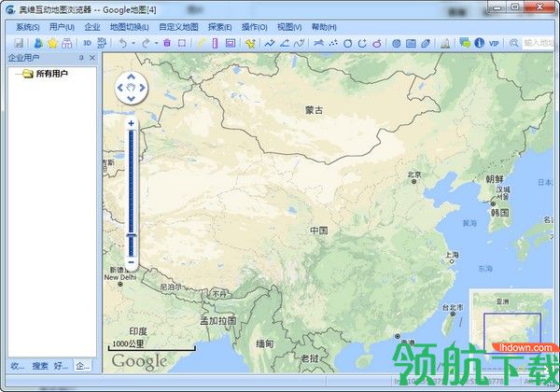Zoom out with the minus button
This screenshot has width=560, height=392.
[x=131, y=262]
